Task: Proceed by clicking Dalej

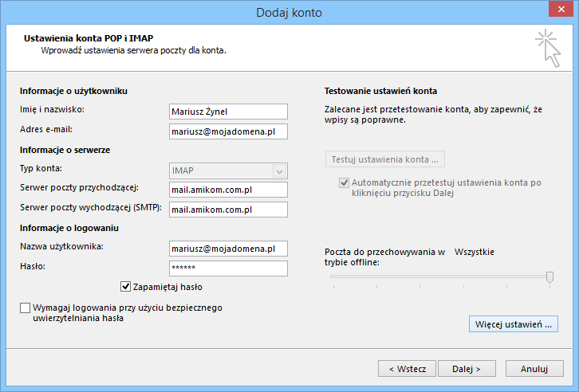Action: coord(466,369)
